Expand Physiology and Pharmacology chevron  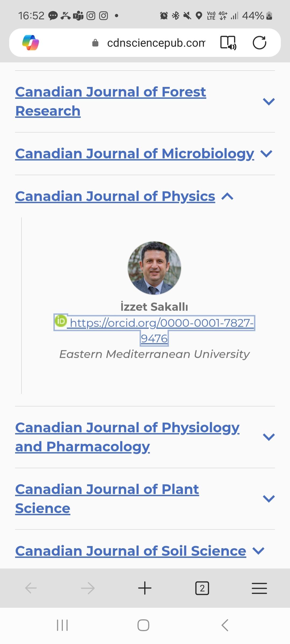(269, 437)
